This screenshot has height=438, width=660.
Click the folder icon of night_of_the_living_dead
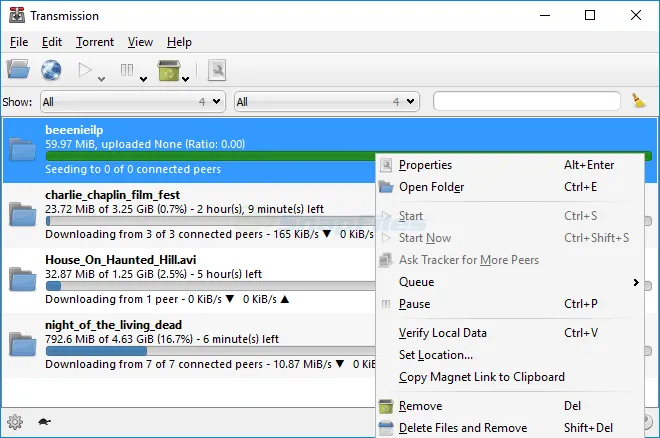coord(22,344)
